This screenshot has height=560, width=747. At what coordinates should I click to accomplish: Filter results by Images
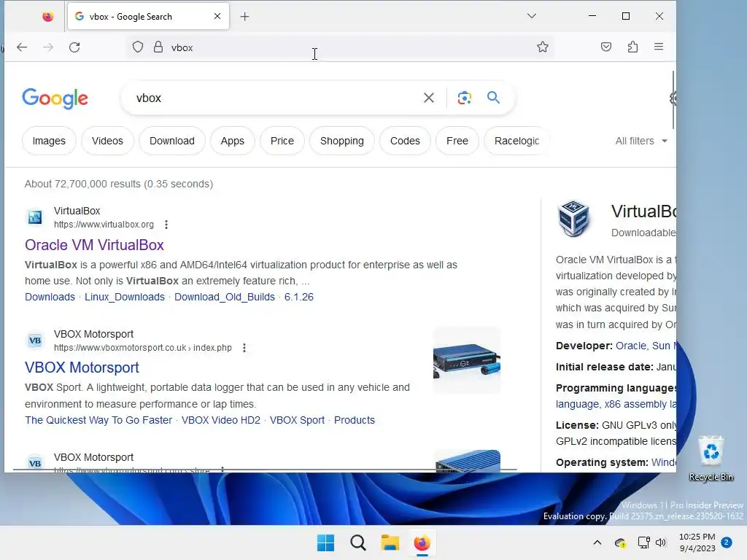(x=49, y=141)
